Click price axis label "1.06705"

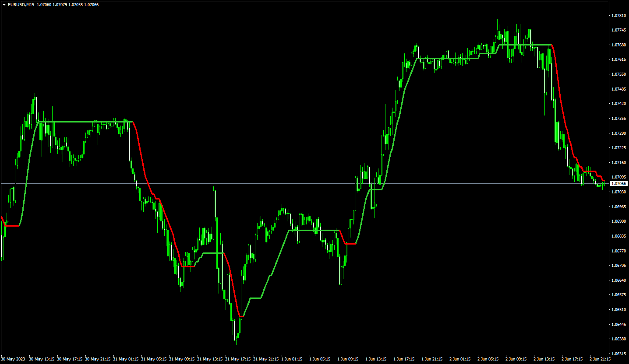click(618, 266)
